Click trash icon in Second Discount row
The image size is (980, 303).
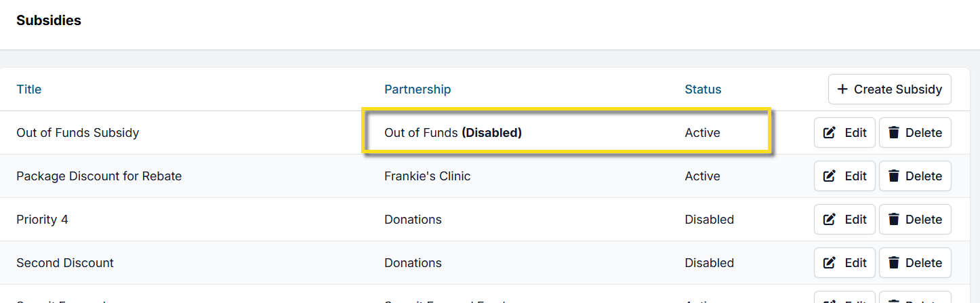(894, 263)
